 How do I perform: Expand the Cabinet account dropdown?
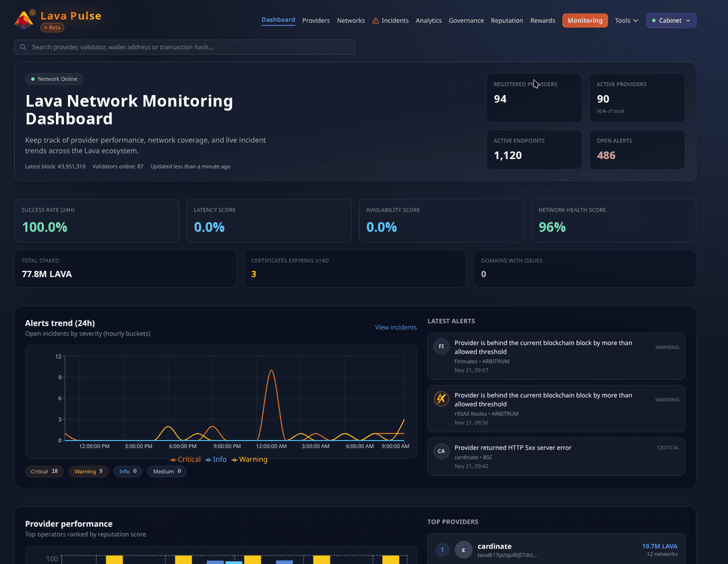click(x=671, y=20)
